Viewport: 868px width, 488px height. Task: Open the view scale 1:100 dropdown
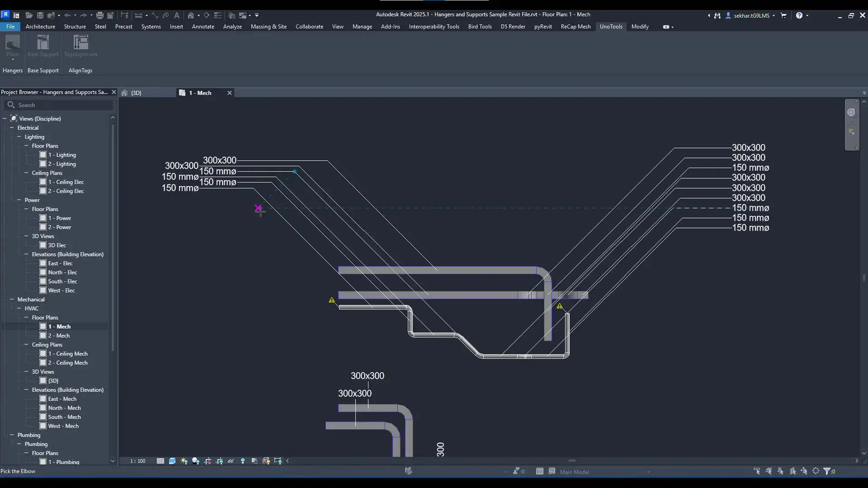point(138,461)
